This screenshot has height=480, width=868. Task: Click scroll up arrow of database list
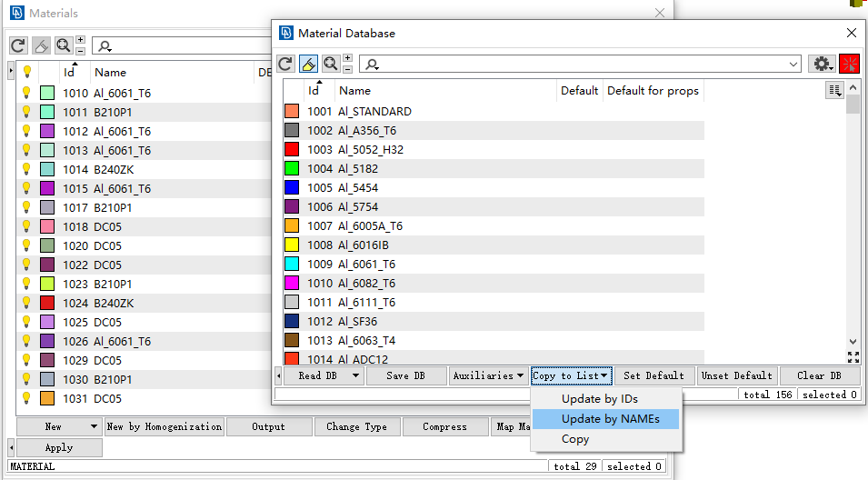pos(853,87)
